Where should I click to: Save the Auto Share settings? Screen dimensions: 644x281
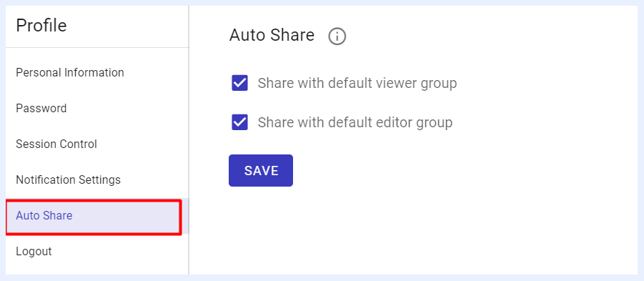(261, 170)
